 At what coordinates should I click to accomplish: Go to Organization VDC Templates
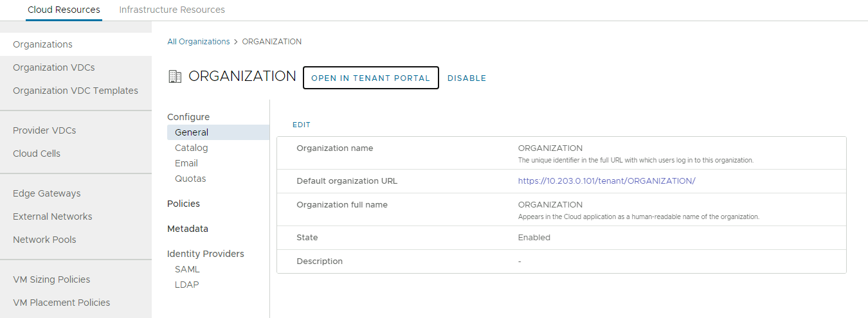point(75,91)
